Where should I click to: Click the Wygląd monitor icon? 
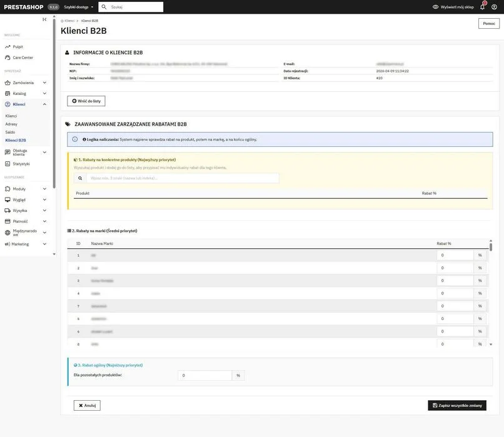[8, 200]
